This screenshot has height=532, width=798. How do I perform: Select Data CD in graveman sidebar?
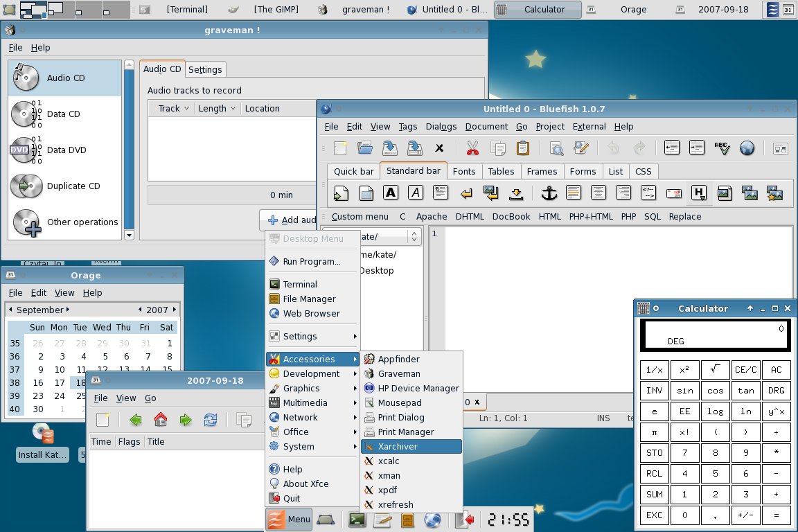coord(64,114)
